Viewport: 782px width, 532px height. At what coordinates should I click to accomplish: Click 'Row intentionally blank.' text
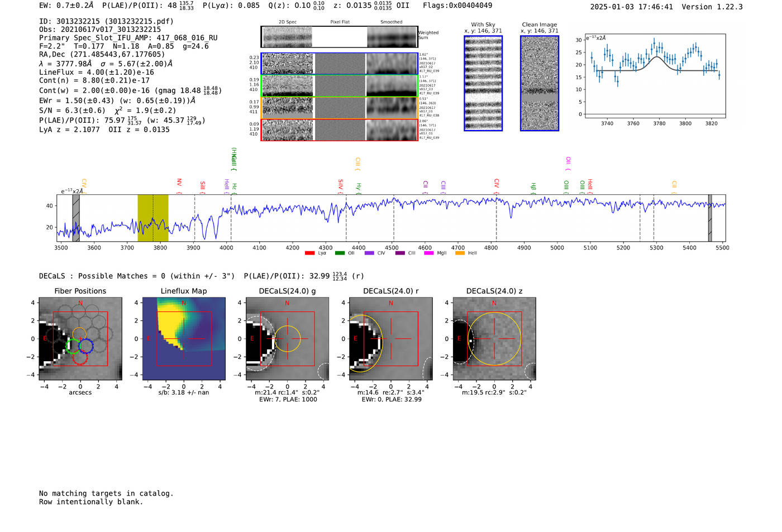click(91, 502)
